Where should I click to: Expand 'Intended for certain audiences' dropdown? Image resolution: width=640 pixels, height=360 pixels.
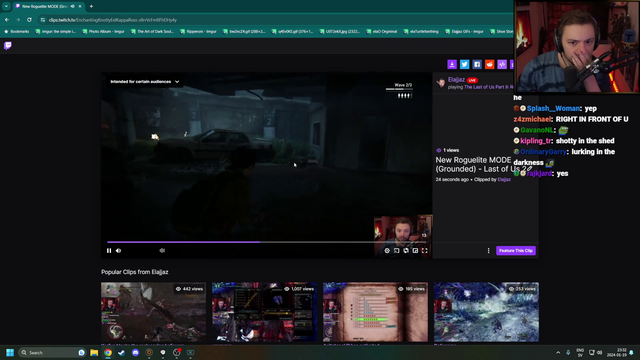coord(144,82)
